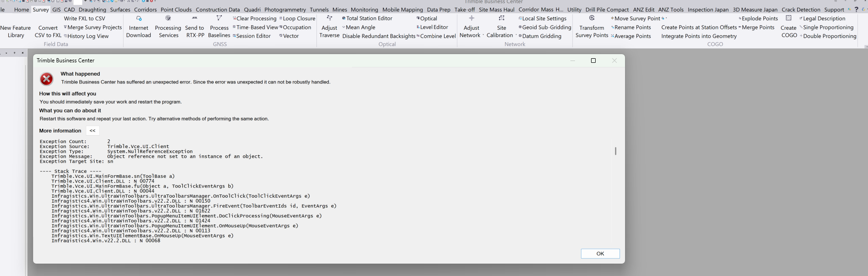
Task: Click Merge Survey Projects
Action: pyautogui.click(x=93, y=28)
